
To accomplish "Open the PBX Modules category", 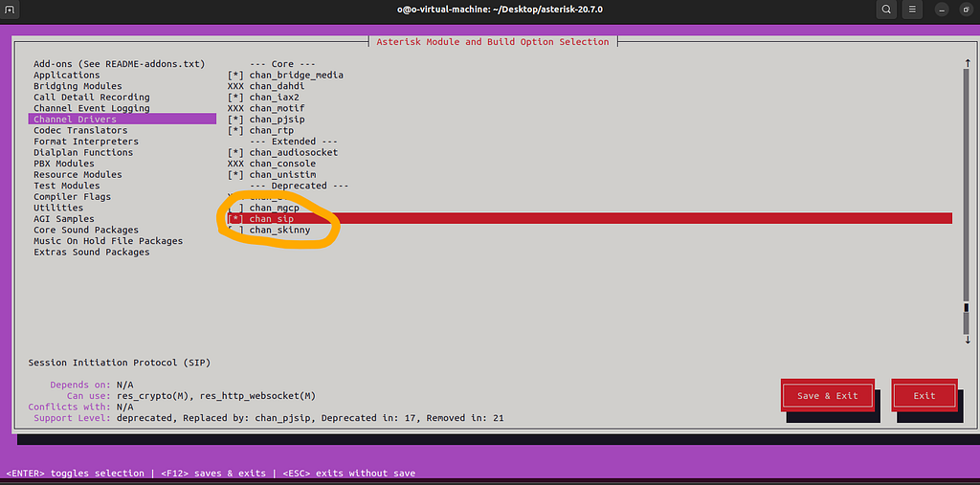I will click(64, 164).
